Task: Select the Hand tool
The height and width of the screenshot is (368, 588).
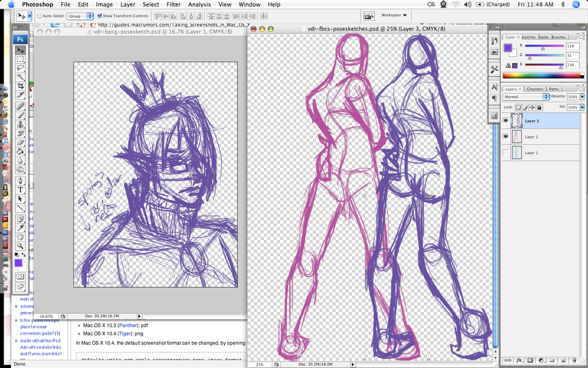Action: point(20,237)
